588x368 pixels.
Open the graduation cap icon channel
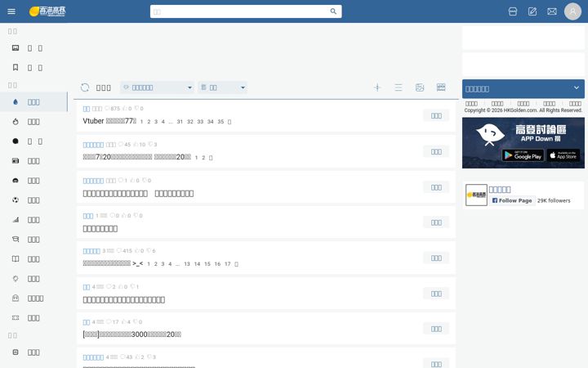[33, 239]
